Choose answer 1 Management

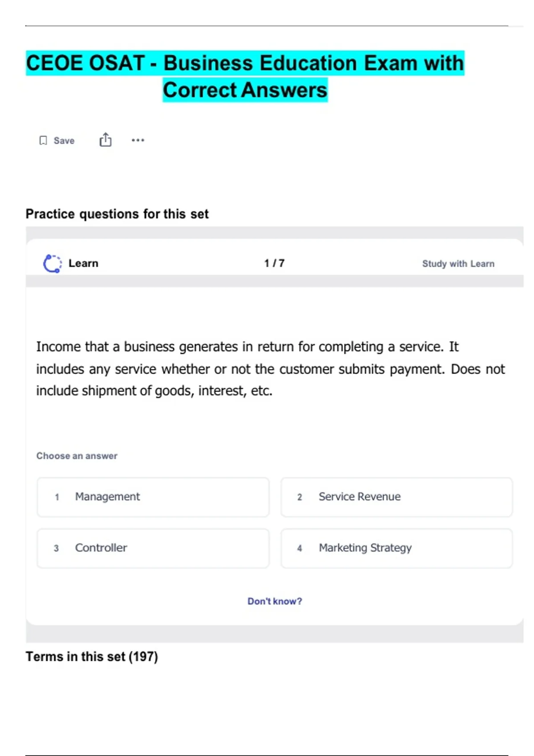(x=153, y=497)
